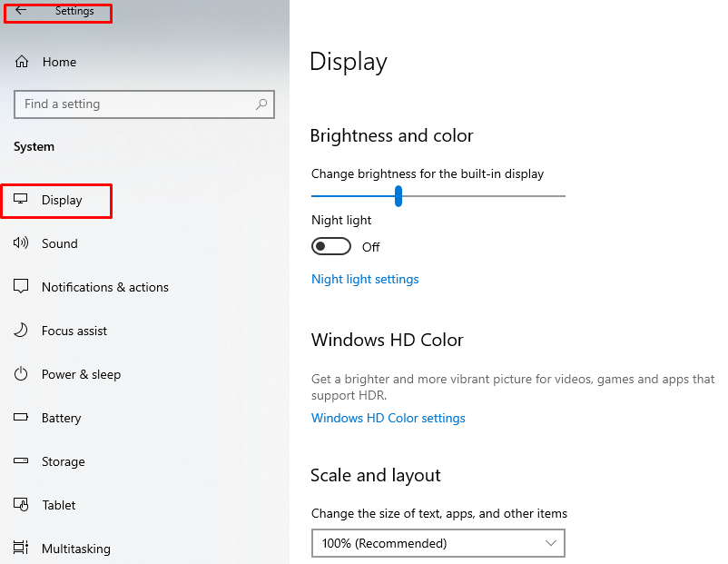The width and height of the screenshot is (728, 564).
Task: Open Windows HD Color settings link
Action: click(389, 418)
